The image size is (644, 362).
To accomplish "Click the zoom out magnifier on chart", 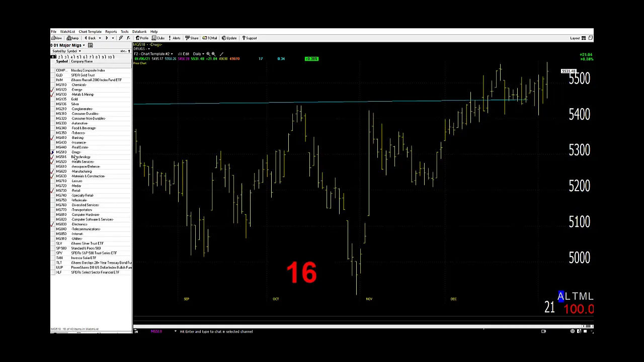I will (x=213, y=54).
